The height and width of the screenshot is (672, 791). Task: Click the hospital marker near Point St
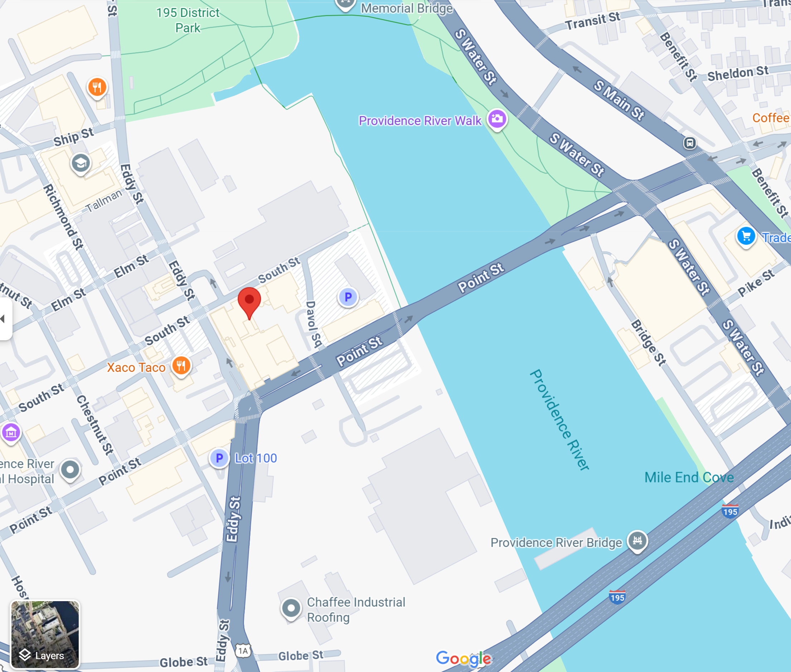pos(70,471)
